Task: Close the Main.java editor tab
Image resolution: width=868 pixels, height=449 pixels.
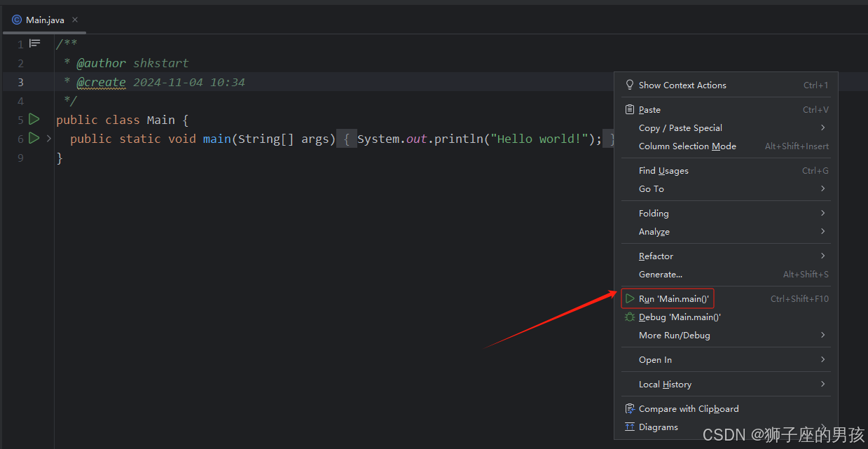Action: 75,20
